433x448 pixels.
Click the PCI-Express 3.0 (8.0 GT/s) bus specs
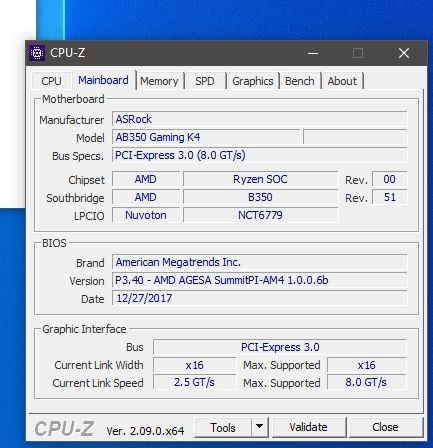tap(259, 155)
